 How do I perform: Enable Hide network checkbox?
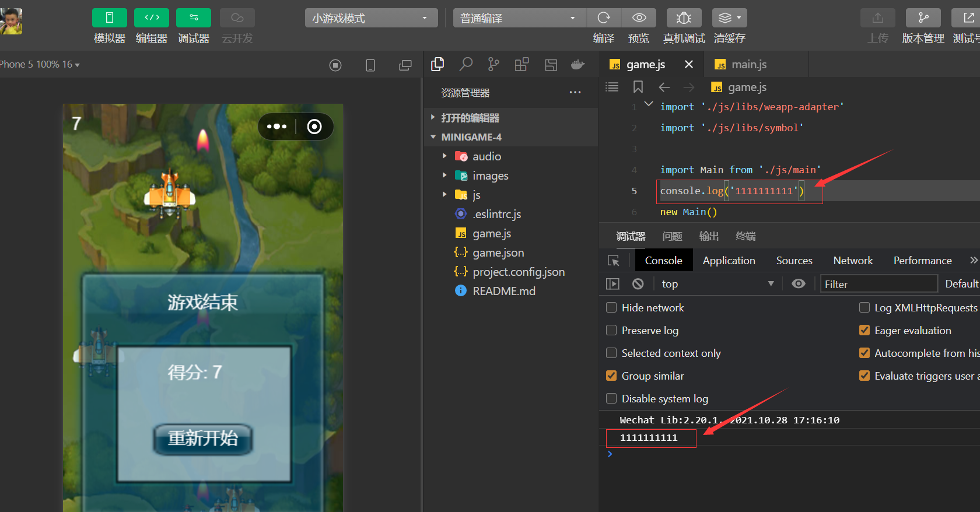(611, 307)
